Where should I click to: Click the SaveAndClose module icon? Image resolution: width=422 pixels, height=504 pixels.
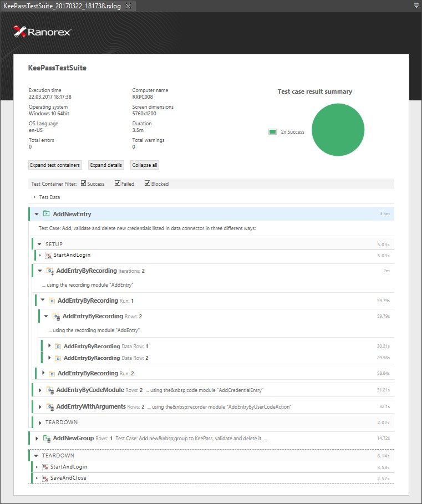(45, 478)
